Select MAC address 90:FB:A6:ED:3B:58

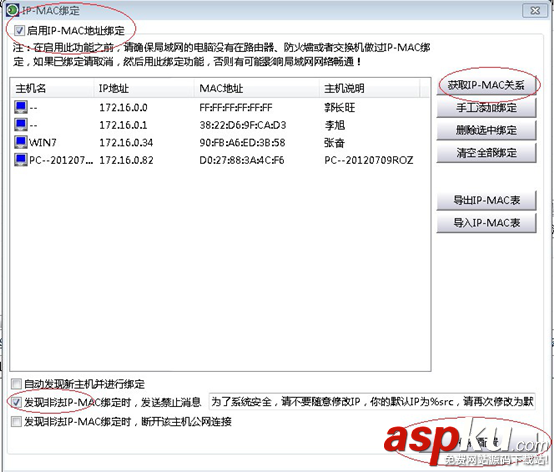click(242, 143)
